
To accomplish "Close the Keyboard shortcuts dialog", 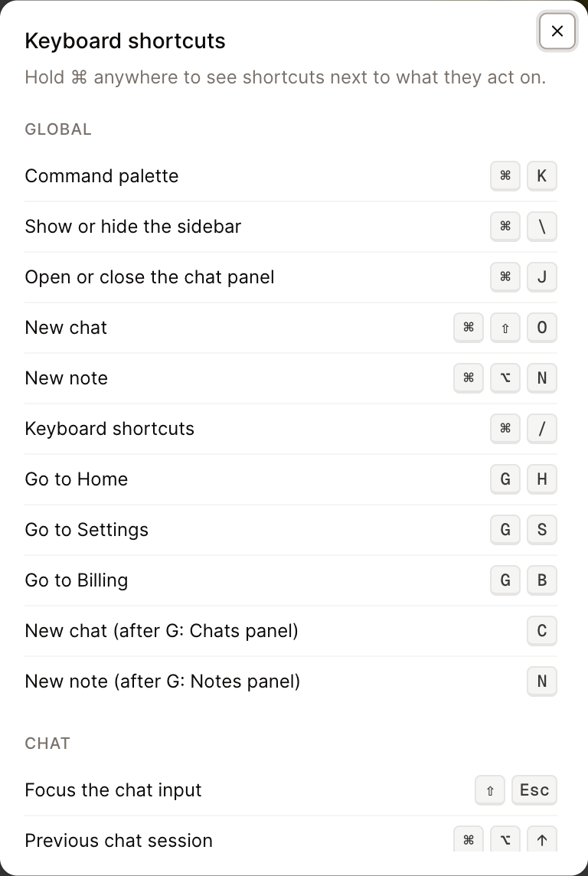I will [557, 31].
